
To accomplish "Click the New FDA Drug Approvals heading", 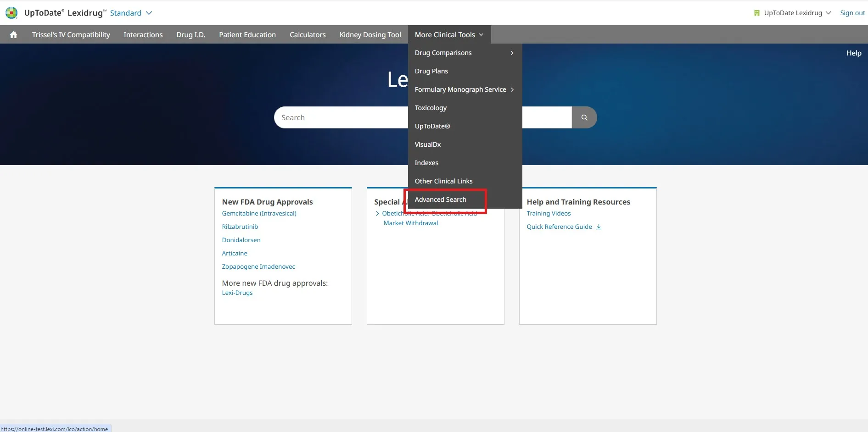I will click(x=267, y=202).
